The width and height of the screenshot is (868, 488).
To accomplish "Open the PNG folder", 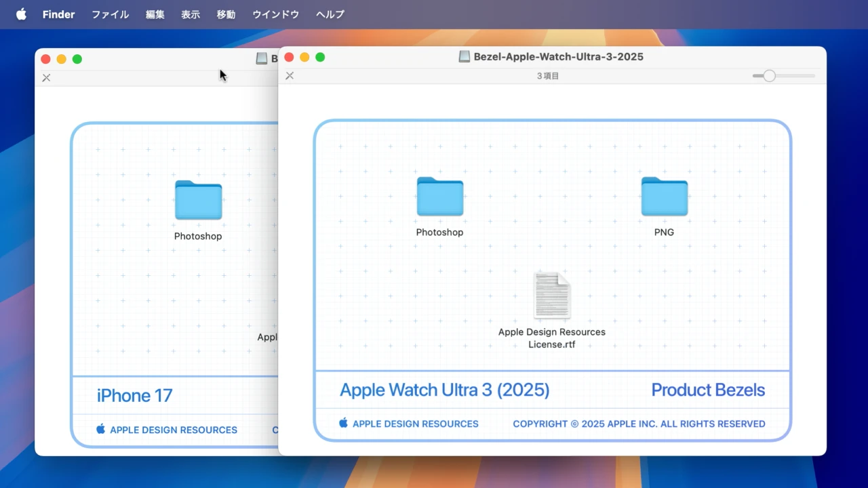I will tap(664, 197).
